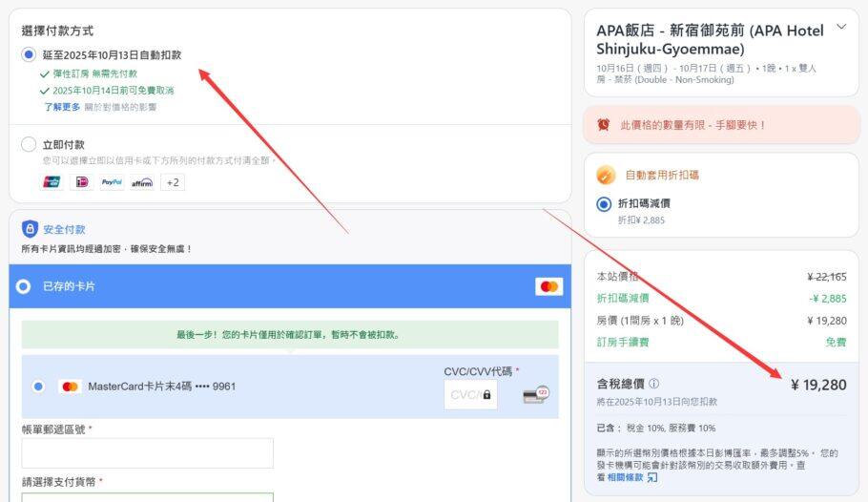Viewport: 868px width, 502px height.
Task: Click the lock icon inside the CVC field
Action: tap(486, 394)
